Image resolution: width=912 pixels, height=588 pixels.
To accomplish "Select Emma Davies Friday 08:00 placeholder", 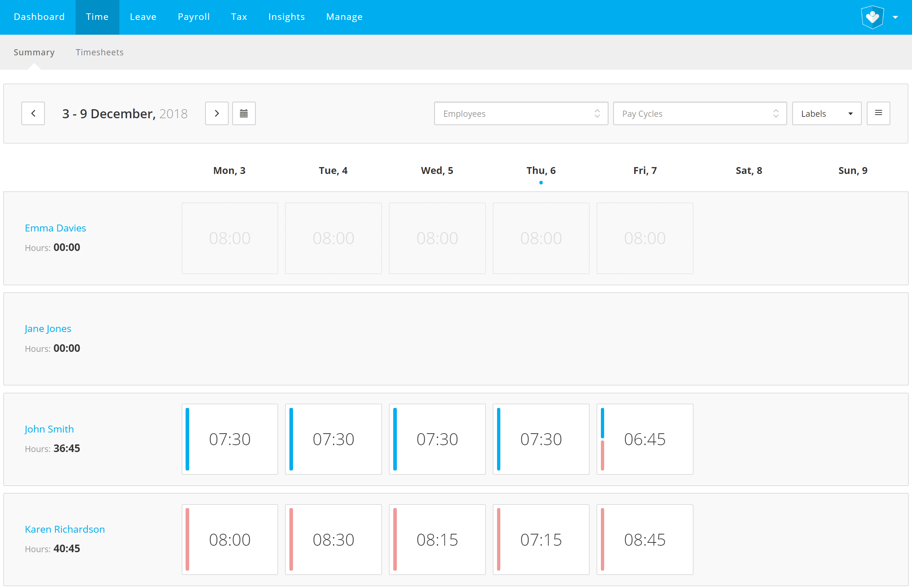I will point(645,238).
